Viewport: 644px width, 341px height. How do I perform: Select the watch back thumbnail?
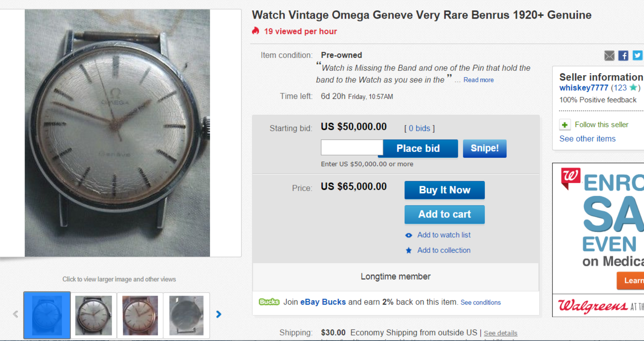coord(186,315)
